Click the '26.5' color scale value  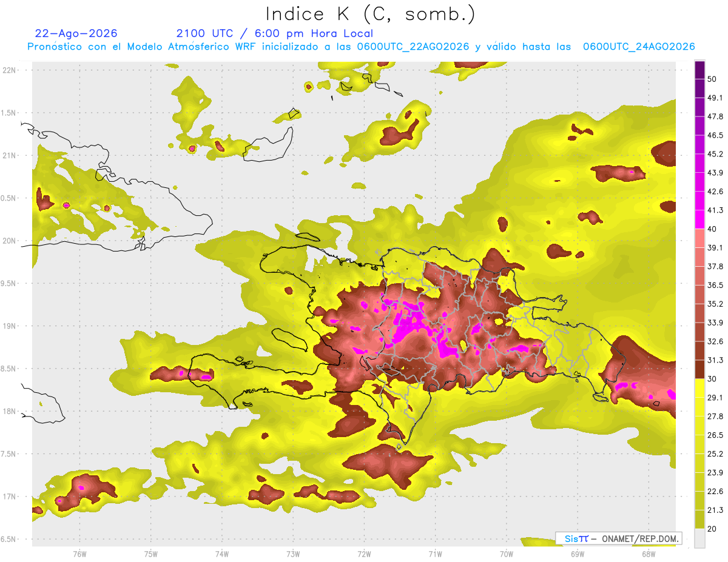pos(715,435)
